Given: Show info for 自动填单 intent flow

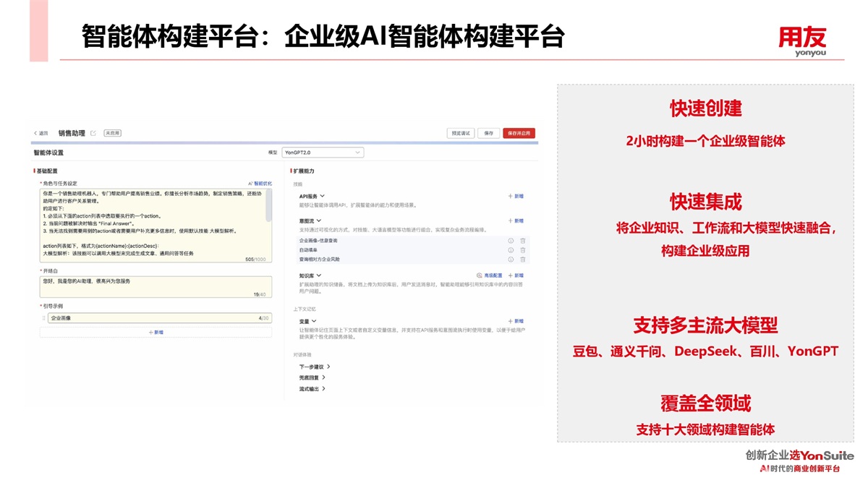Looking at the screenshot, I should coord(511,250).
